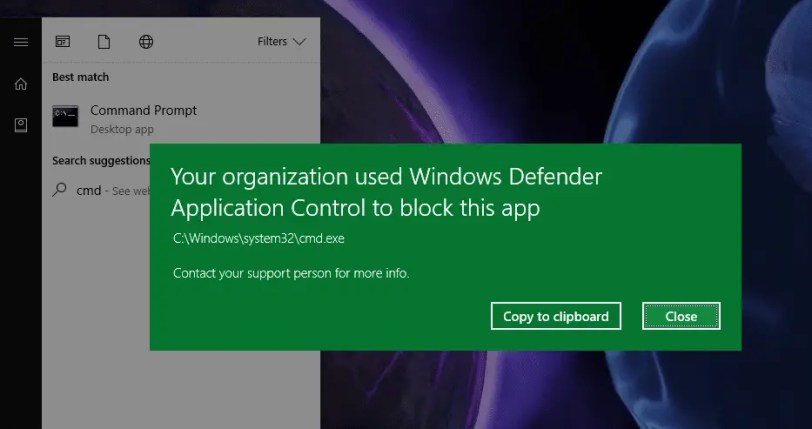Select the cmd web search suggestion
Viewport: 812px width, 429px height.
click(101, 191)
